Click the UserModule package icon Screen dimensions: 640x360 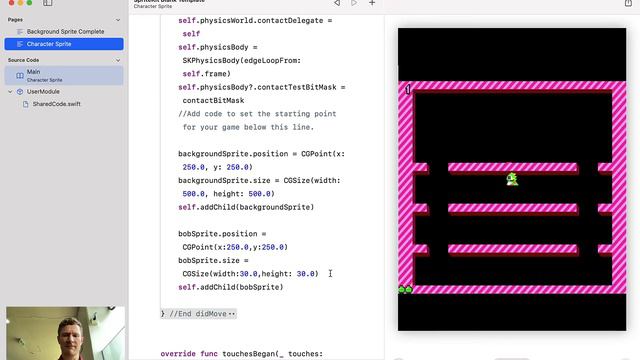pyautogui.click(x=20, y=91)
